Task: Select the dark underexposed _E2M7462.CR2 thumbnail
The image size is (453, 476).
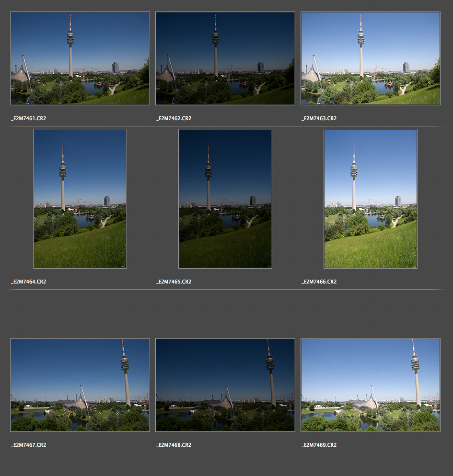Action: point(225,58)
